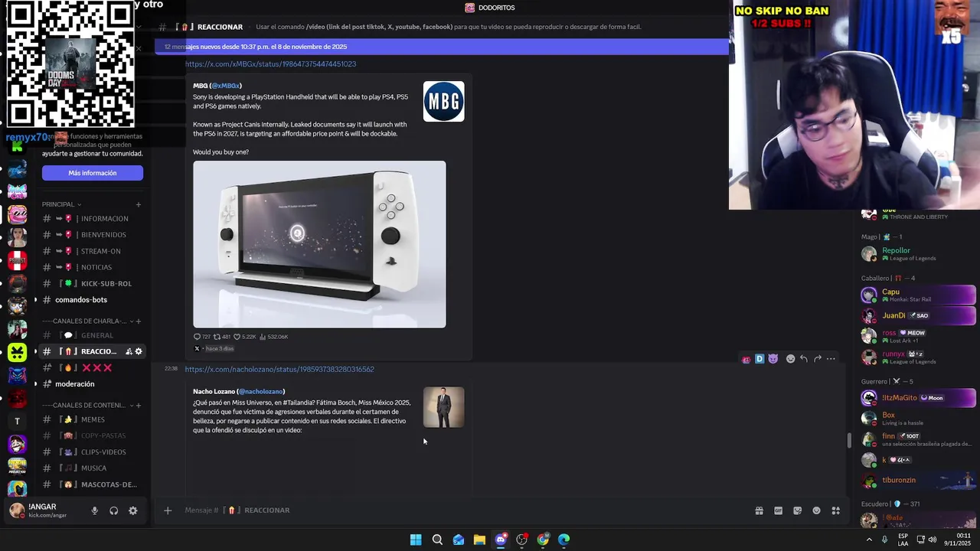This screenshot has height=551, width=980.
Task: Grab the chat scrollbar handle
Action: point(848,440)
